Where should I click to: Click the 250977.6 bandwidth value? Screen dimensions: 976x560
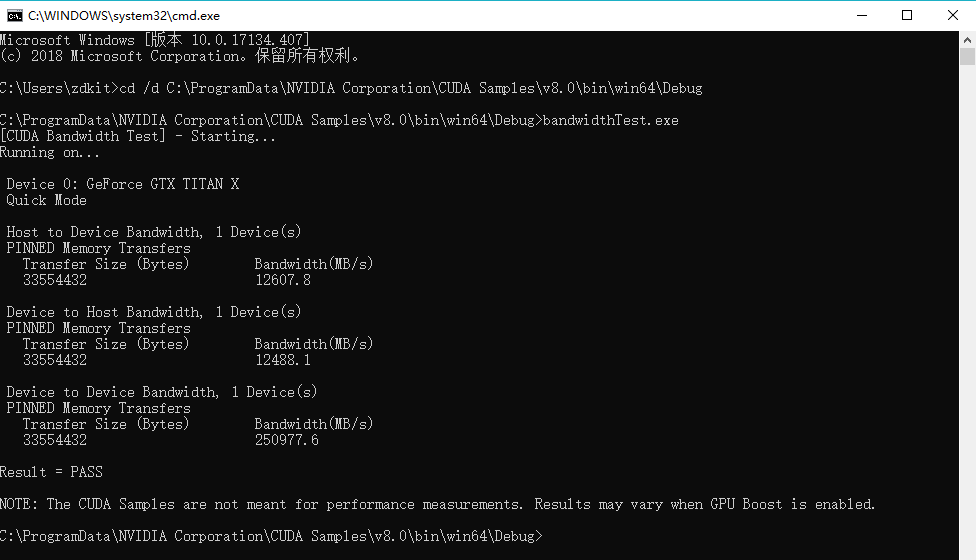287,440
